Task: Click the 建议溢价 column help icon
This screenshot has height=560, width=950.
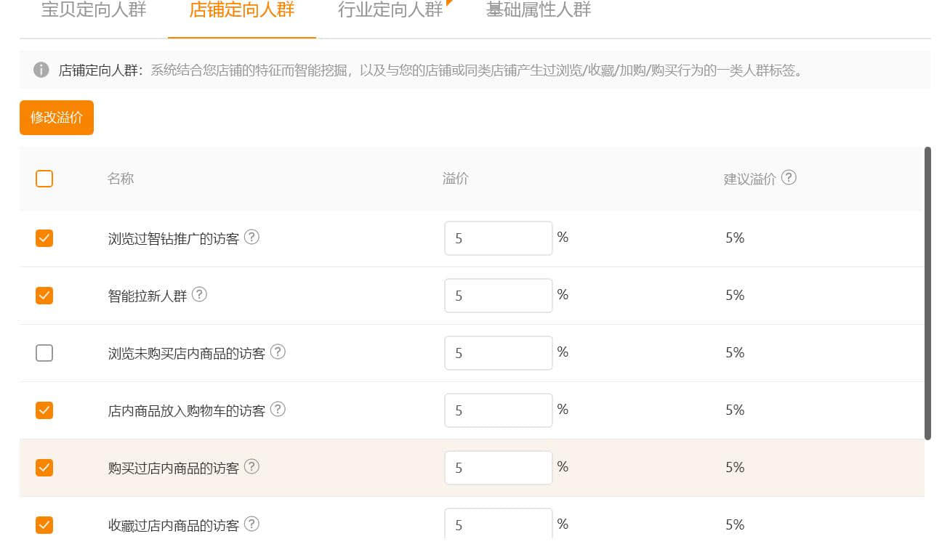Action: tap(789, 178)
